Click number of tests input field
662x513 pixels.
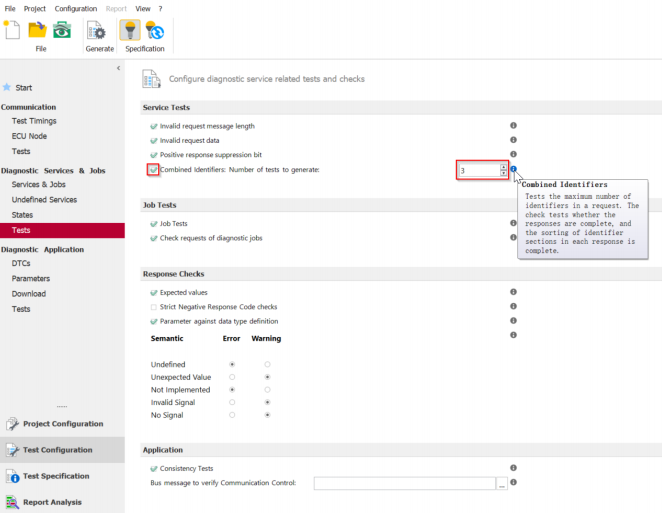(x=479, y=170)
